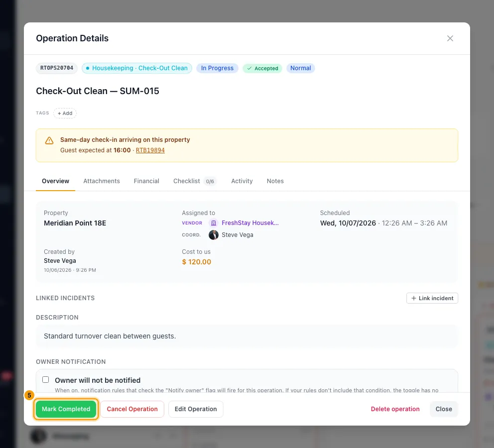The width and height of the screenshot is (494, 448).
Task: Click Cancel Operation button
Action: (132, 409)
